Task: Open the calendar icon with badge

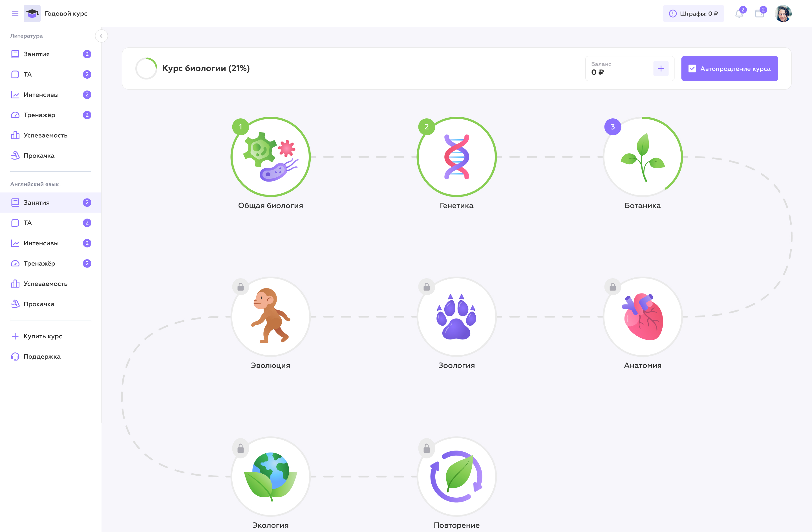Action: point(760,14)
